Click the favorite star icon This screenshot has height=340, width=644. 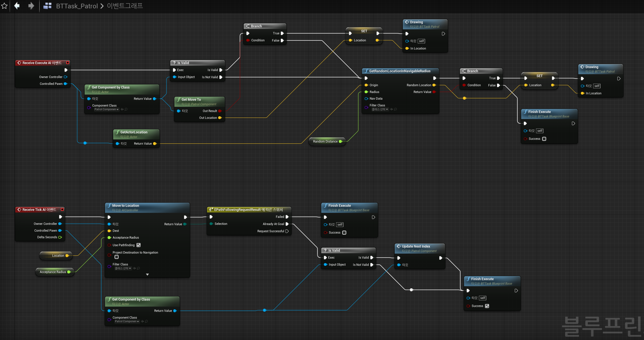(x=4, y=6)
